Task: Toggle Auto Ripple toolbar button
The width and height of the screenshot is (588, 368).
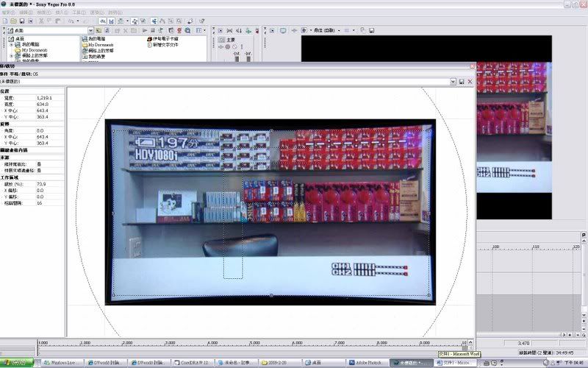Action: (x=121, y=21)
